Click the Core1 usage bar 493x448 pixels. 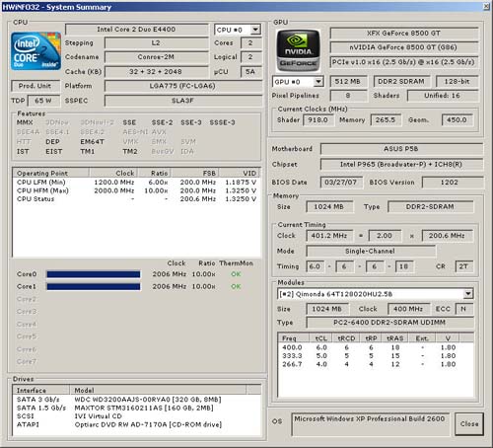[x=94, y=287]
